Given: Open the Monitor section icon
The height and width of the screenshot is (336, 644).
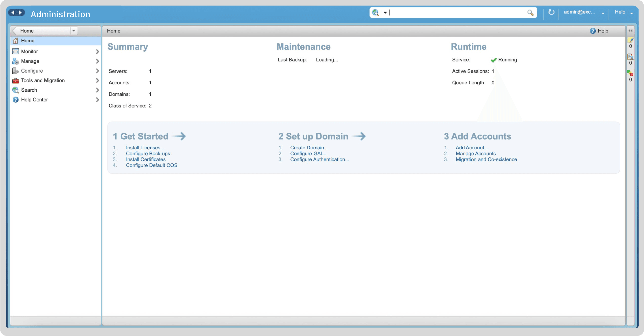Looking at the screenshot, I should 15,51.
